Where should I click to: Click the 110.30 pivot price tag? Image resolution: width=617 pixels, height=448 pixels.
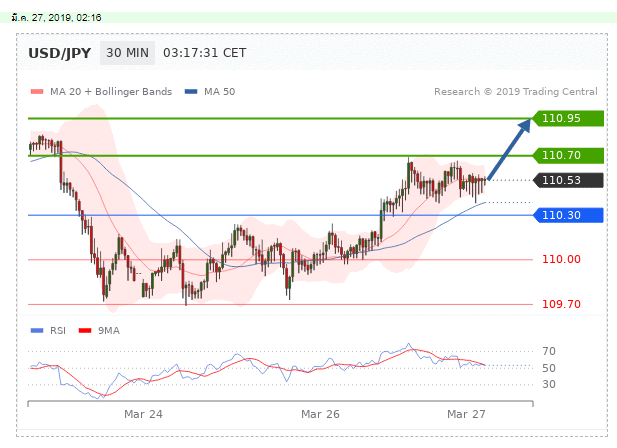[x=568, y=215]
